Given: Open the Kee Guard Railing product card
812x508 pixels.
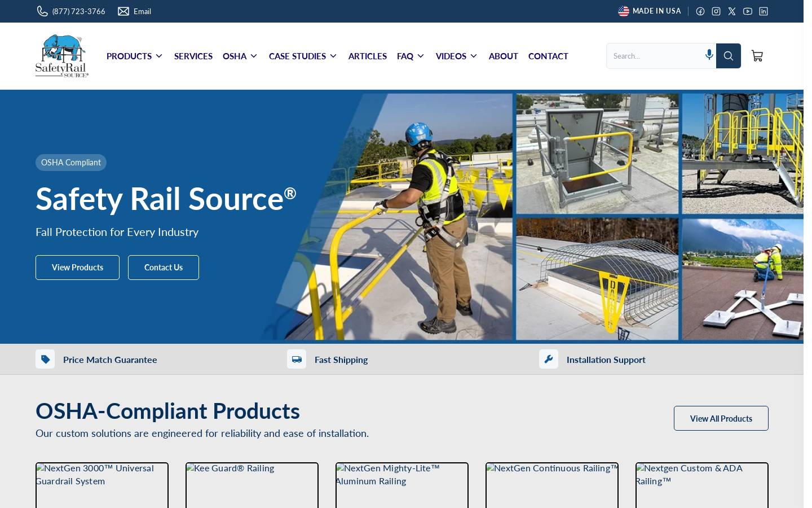Looking at the screenshot, I should [x=252, y=485].
